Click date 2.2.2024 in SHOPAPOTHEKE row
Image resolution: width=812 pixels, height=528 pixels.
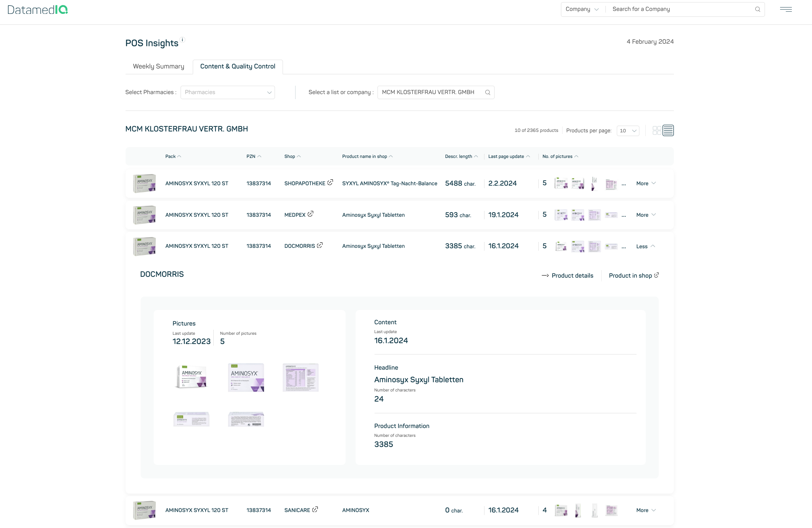click(503, 184)
